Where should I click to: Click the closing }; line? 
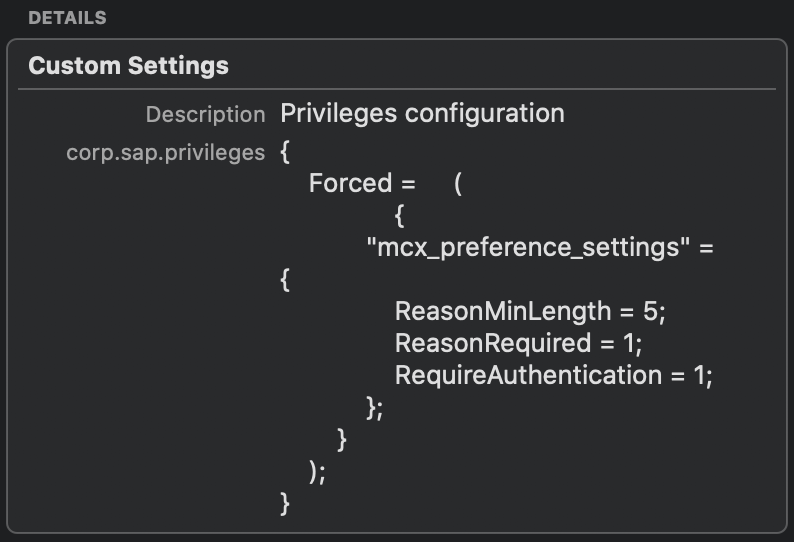[x=375, y=408]
